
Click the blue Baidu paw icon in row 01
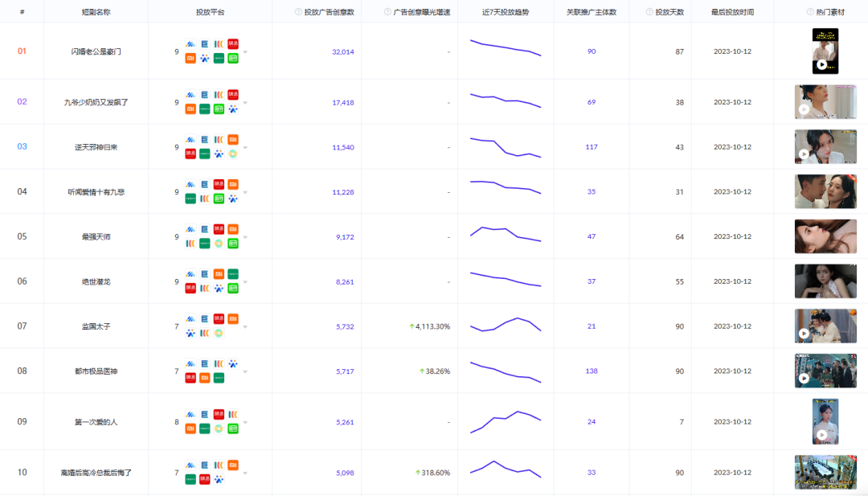(205, 58)
